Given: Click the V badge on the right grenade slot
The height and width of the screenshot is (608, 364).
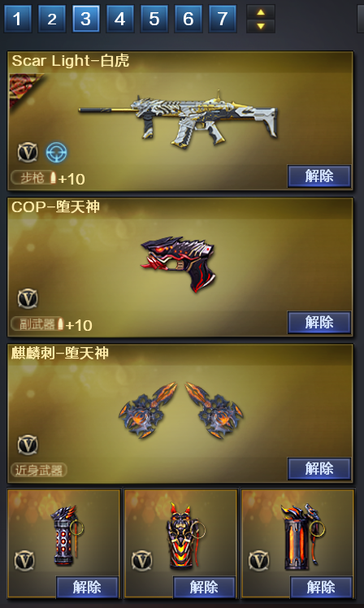Looking at the screenshot, I should (x=258, y=560).
